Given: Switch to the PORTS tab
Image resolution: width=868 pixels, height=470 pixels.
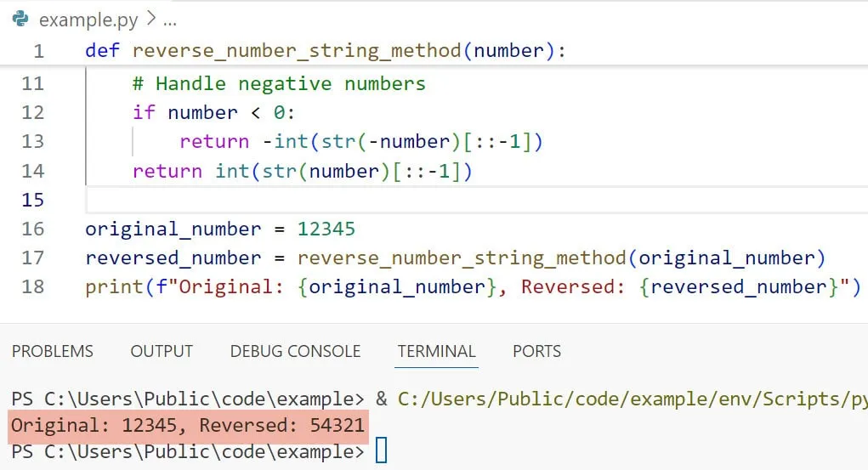Looking at the screenshot, I should pos(536,351).
